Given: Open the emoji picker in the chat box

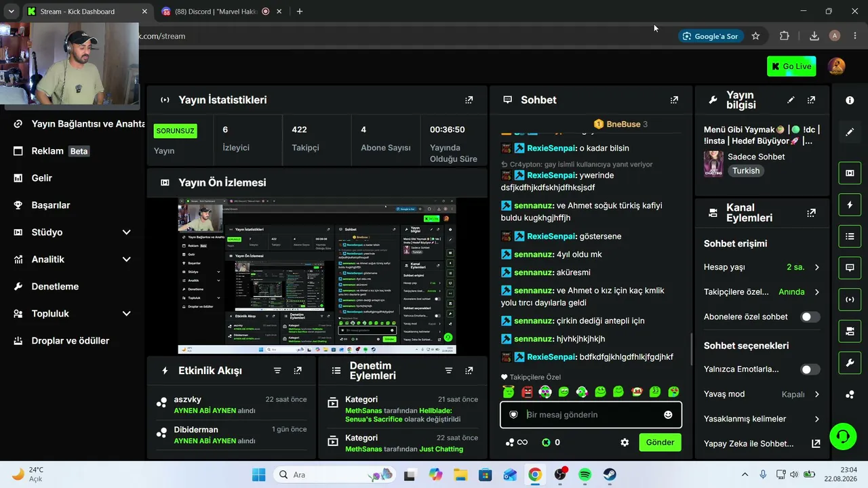Looking at the screenshot, I should click(x=668, y=415).
